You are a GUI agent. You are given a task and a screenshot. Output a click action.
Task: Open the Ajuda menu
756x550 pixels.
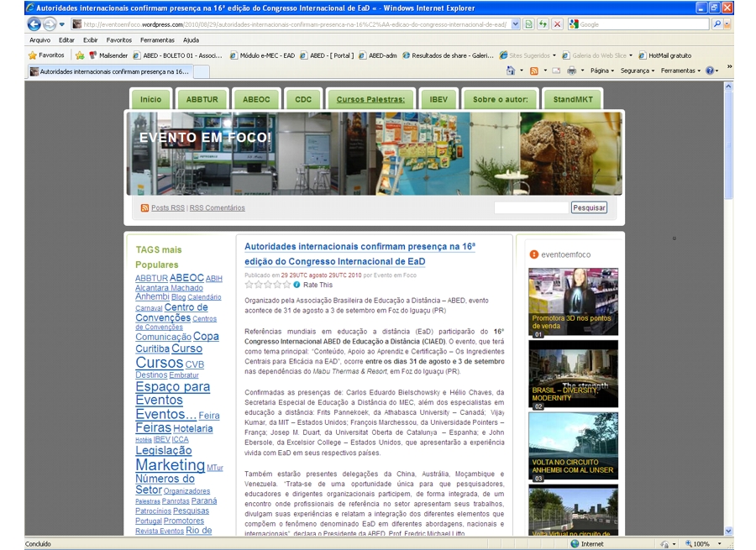point(191,40)
